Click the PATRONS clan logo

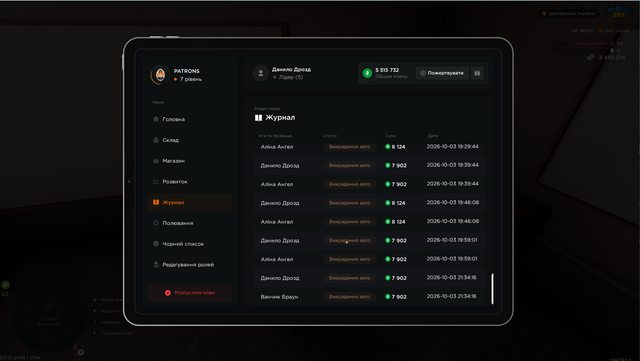160,75
